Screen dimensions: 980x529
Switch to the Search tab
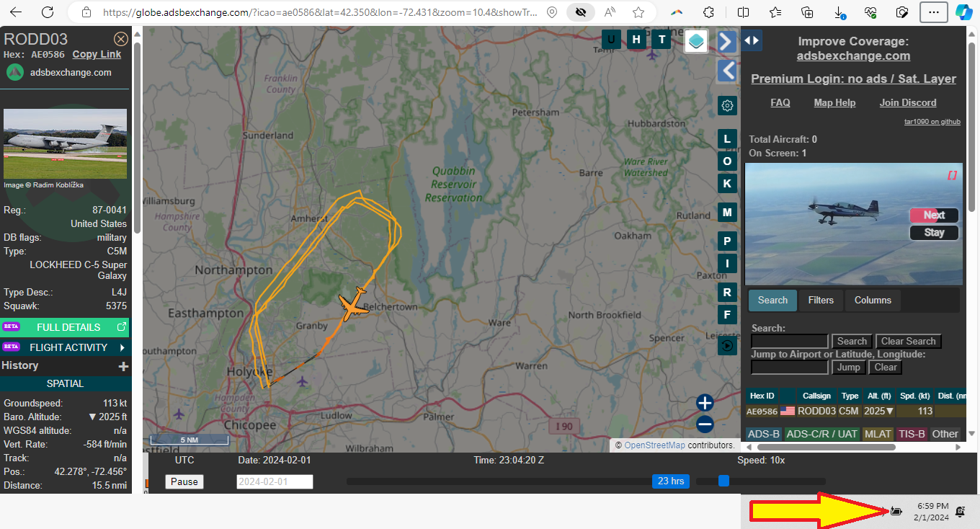click(772, 301)
